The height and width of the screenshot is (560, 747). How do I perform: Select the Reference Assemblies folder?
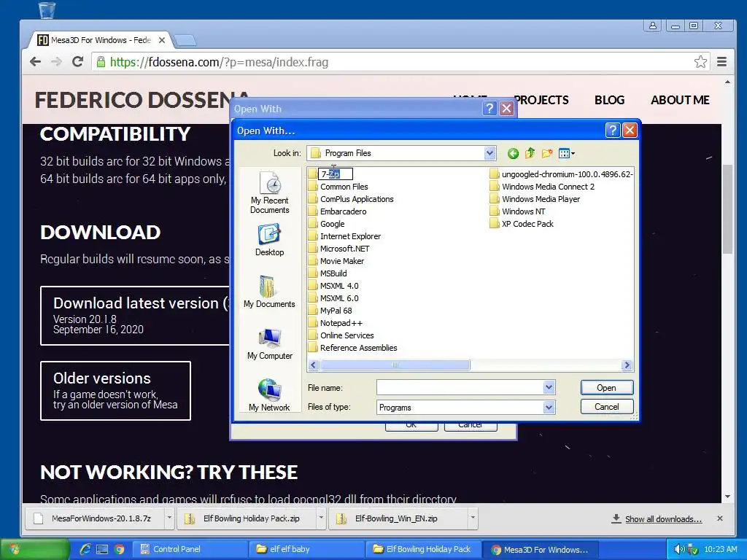click(x=353, y=348)
